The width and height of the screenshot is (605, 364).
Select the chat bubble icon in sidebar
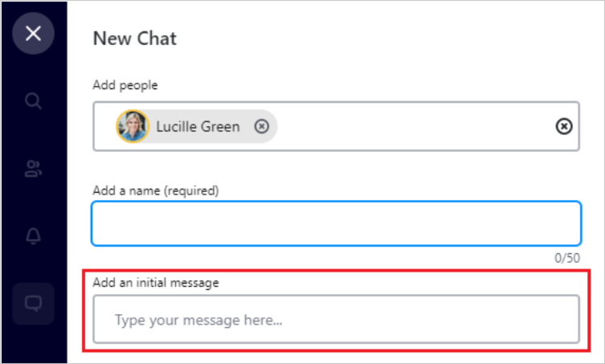(x=33, y=303)
